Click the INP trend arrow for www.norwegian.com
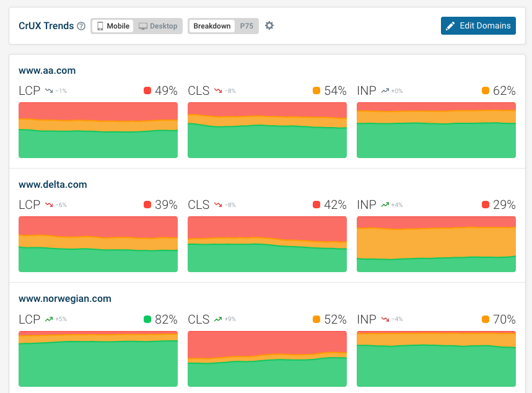 pos(385,319)
